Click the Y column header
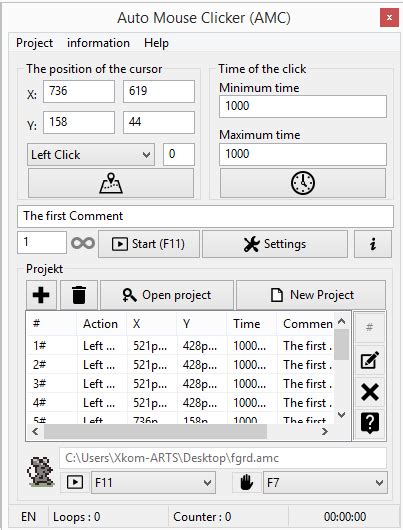 click(202, 324)
